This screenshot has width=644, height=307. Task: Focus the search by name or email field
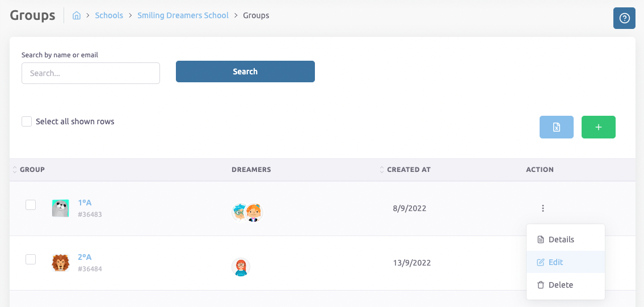coord(91,73)
